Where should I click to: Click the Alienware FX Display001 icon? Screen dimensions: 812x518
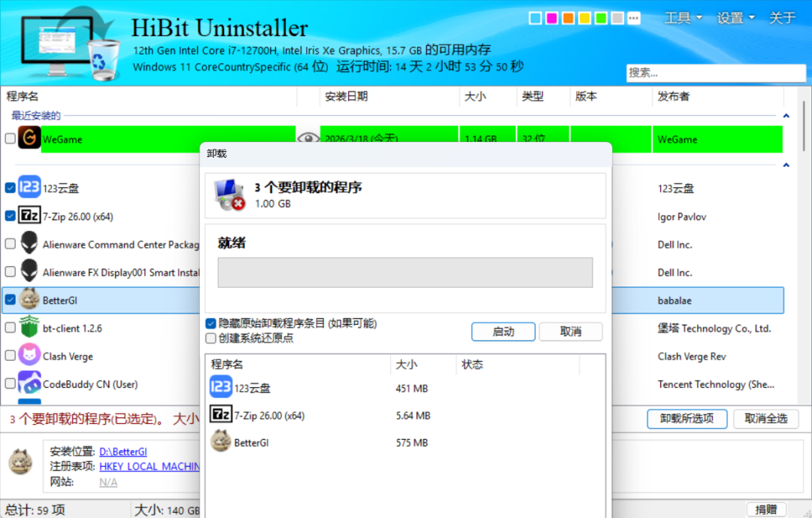pos(29,271)
